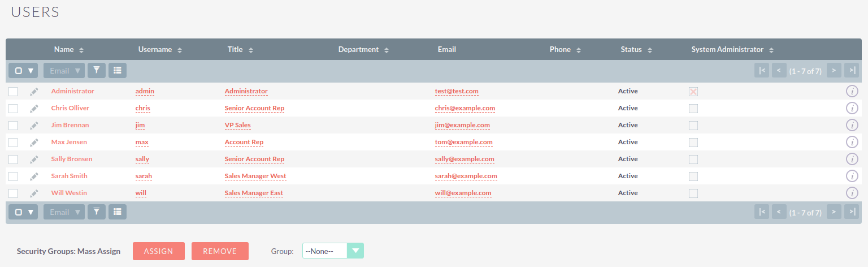
Task: Select the Jim Brennan row checkbox
Action: 13,126
